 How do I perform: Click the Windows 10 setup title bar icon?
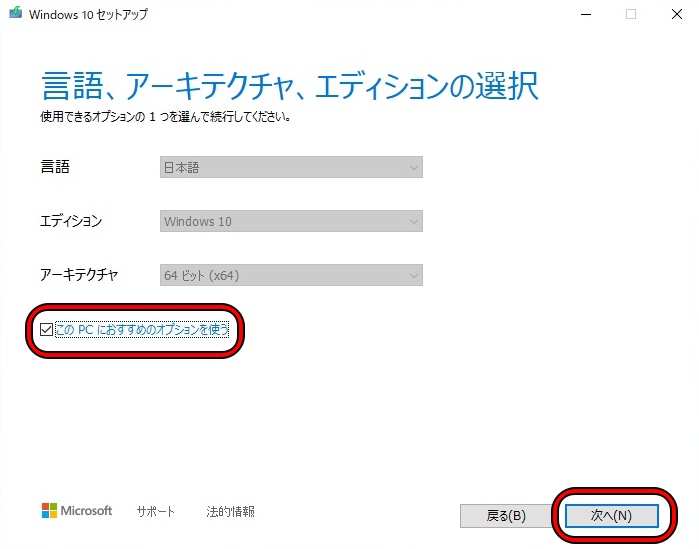[x=16, y=12]
